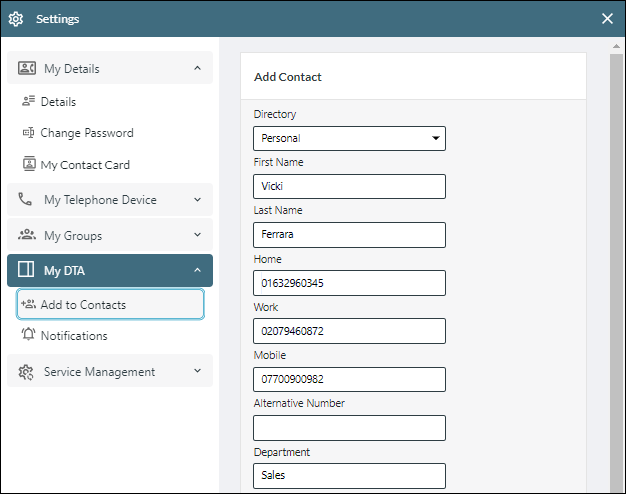Click the First Name field containing Vicki
The width and height of the screenshot is (626, 494).
pos(349,186)
